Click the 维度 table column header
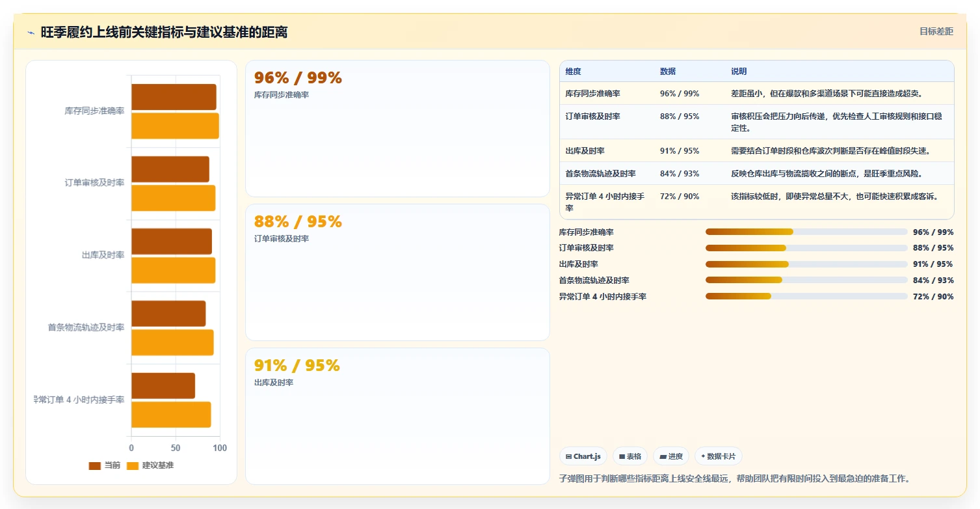Viewport: 980px width, 509px height. [x=573, y=71]
